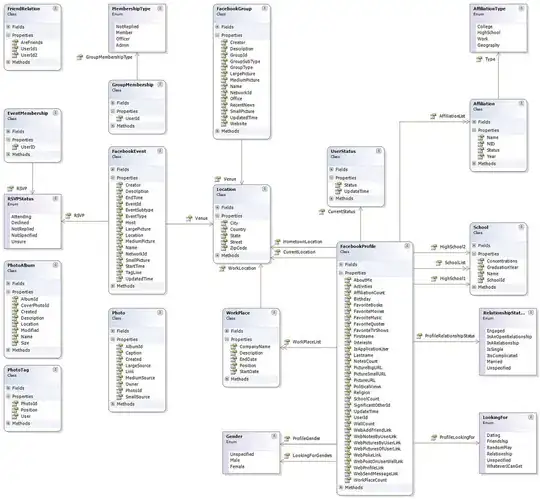Click the HometownLocation association icon
This screenshot has width=540, height=499.
point(278,242)
